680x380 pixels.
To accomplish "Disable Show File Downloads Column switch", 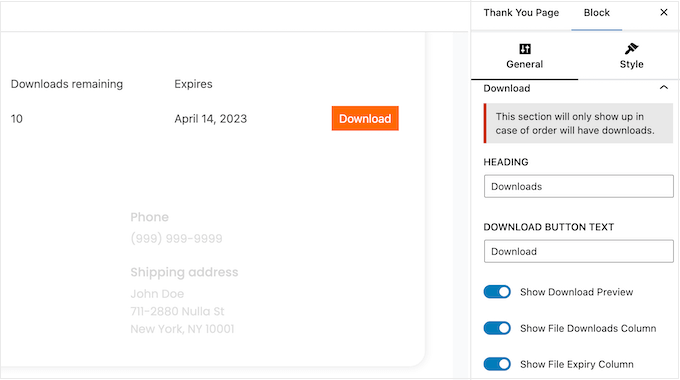I will [497, 328].
